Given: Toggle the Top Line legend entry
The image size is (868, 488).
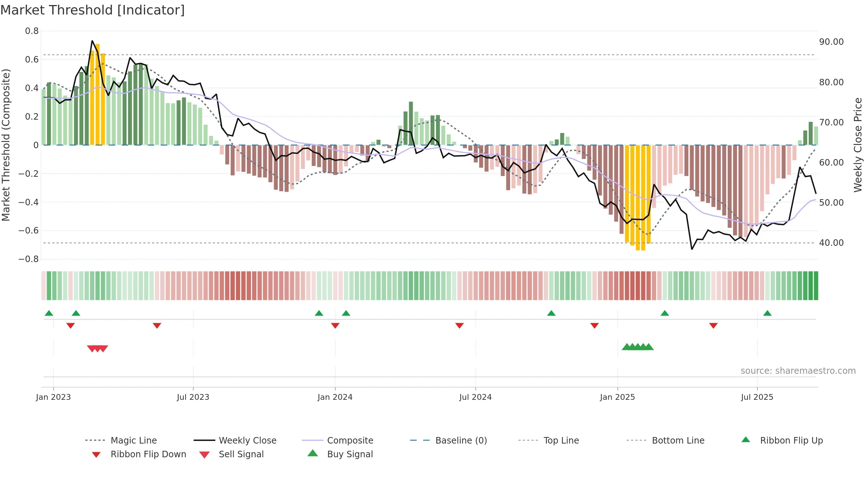Looking at the screenshot, I should click(548, 440).
